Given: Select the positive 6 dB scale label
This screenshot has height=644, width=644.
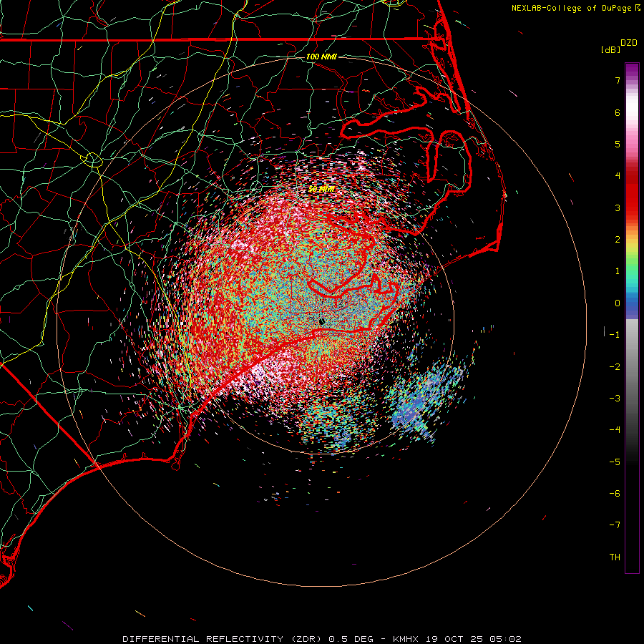Looking at the screenshot, I should click(618, 112).
